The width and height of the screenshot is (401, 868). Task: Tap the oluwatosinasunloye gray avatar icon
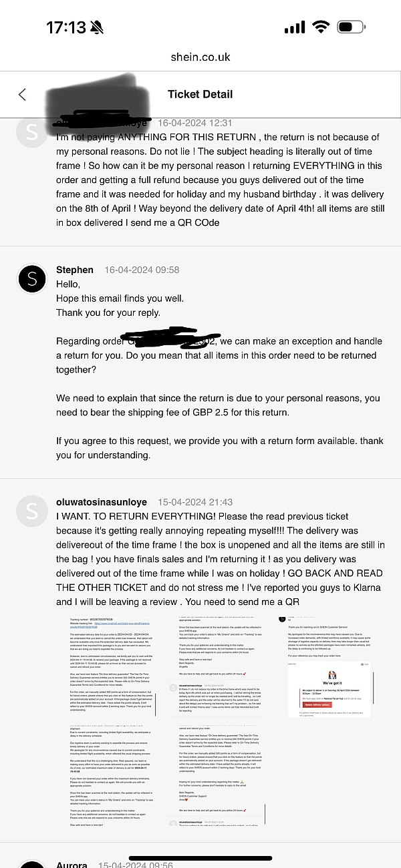click(31, 510)
